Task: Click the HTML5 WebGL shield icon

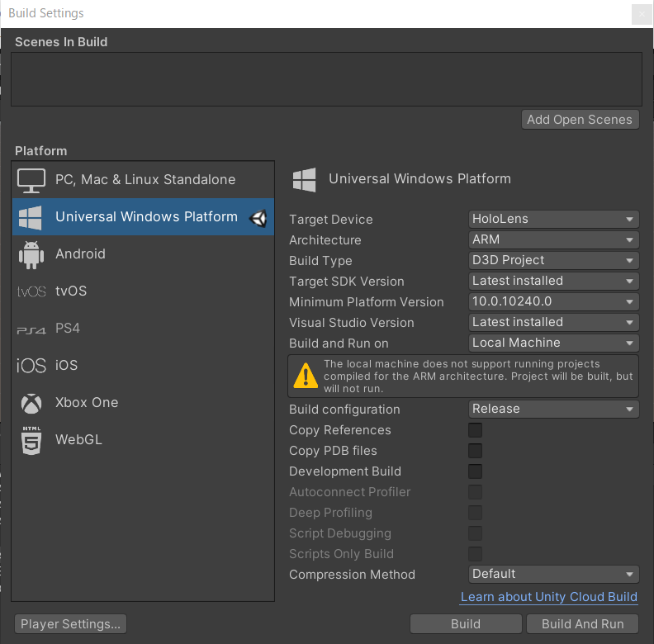Action: coord(31,440)
